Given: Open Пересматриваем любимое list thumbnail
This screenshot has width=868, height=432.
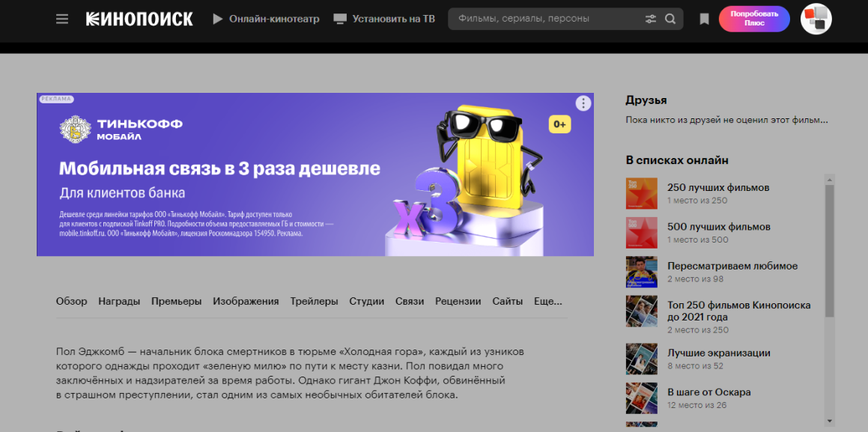Looking at the screenshot, I should point(641,272).
